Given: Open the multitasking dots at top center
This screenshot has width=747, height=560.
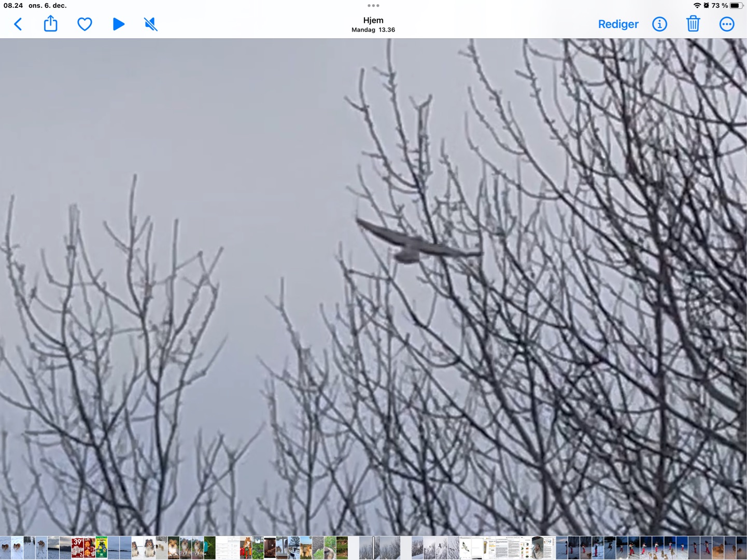Looking at the screenshot, I should 373,6.
